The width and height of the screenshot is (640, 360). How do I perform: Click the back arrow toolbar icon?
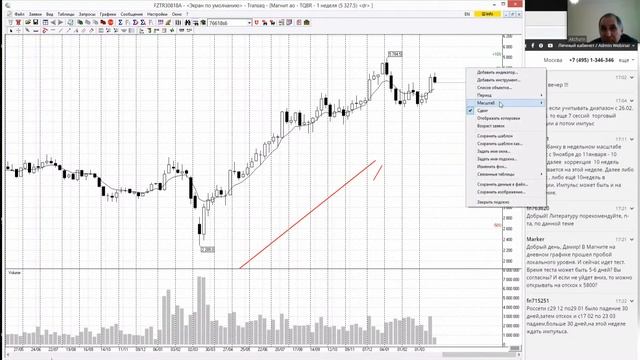53,22
